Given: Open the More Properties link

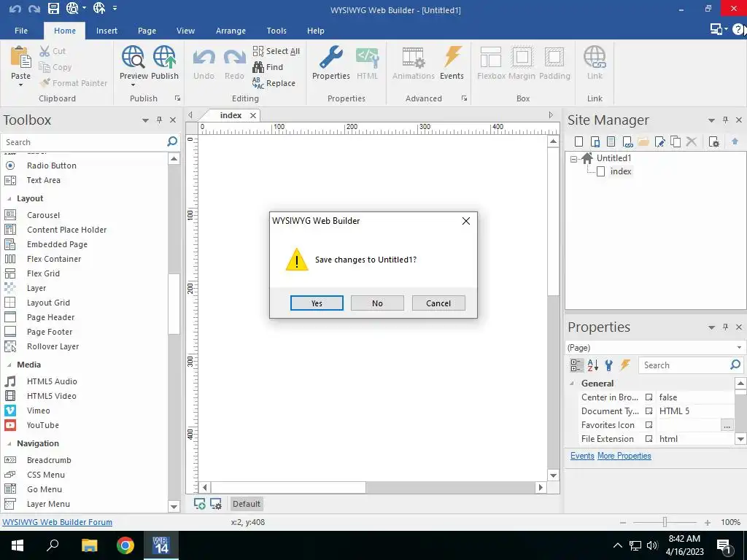Looking at the screenshot, I should (x=624, y=456).
